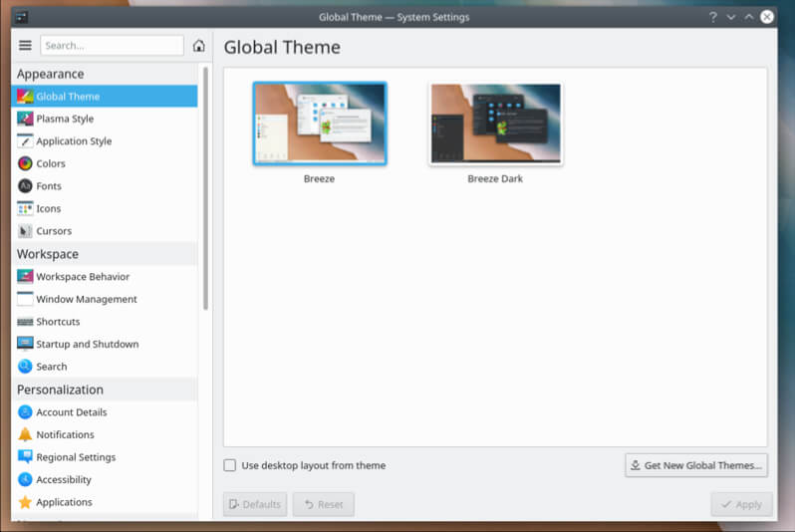Open Plasma Style settings label
The image size is (795, 532).
pos(65,119)
